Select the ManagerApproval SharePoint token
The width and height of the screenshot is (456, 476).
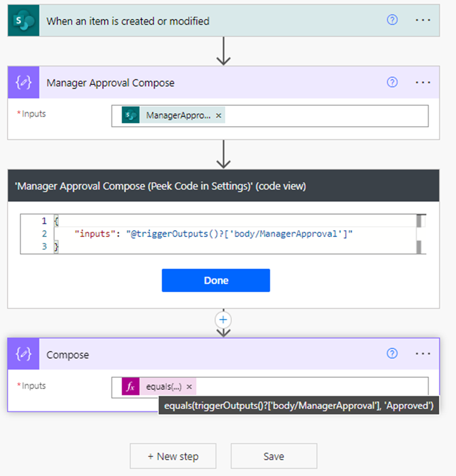tap(177, 115)
